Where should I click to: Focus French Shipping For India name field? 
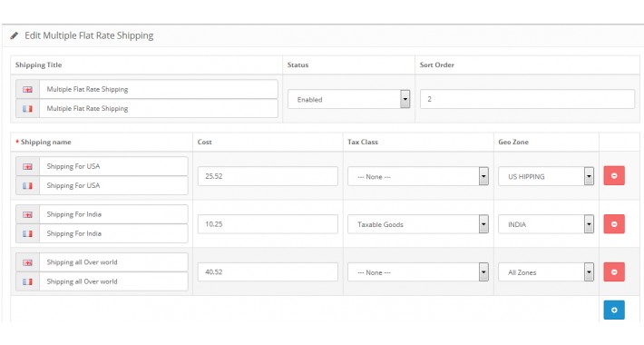coord(113,233)
